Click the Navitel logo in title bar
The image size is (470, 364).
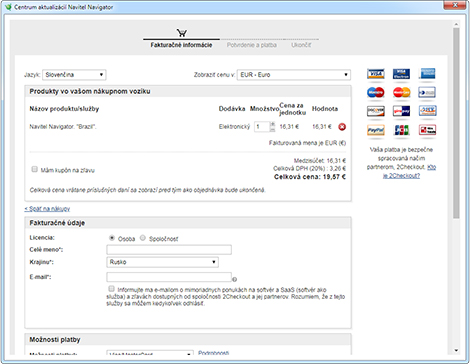[8, 7]
